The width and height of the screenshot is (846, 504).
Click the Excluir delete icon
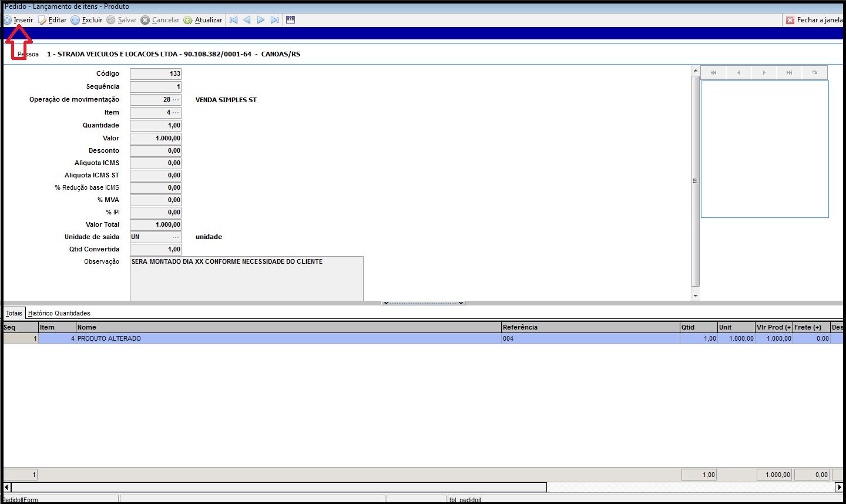[x=75, y=20]
